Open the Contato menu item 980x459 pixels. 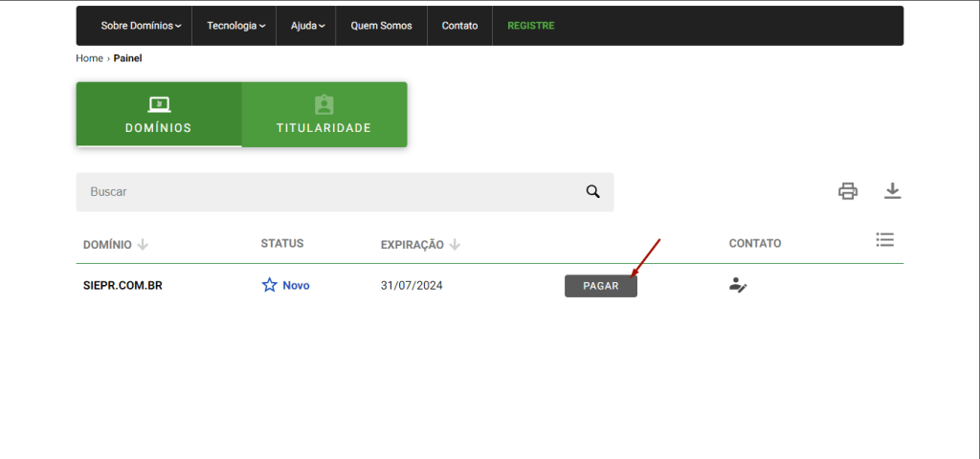(x=459, y=26)
